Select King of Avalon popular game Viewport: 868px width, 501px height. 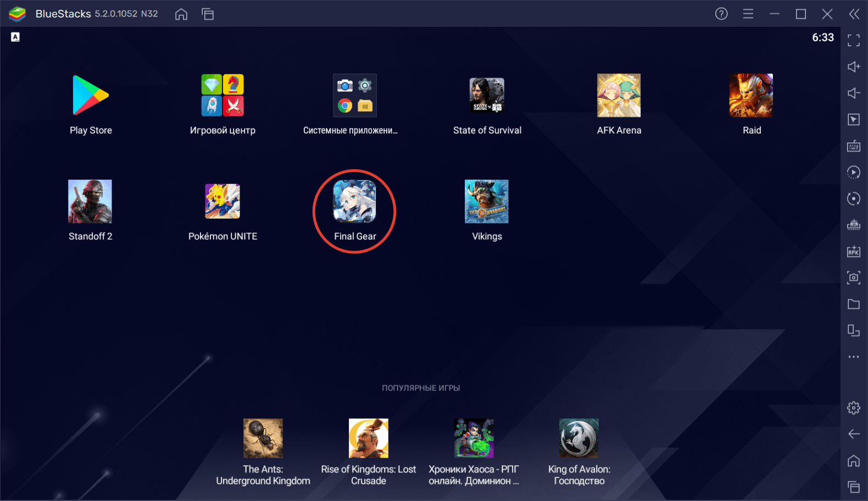pyautogui.click(x=579, y=438)
